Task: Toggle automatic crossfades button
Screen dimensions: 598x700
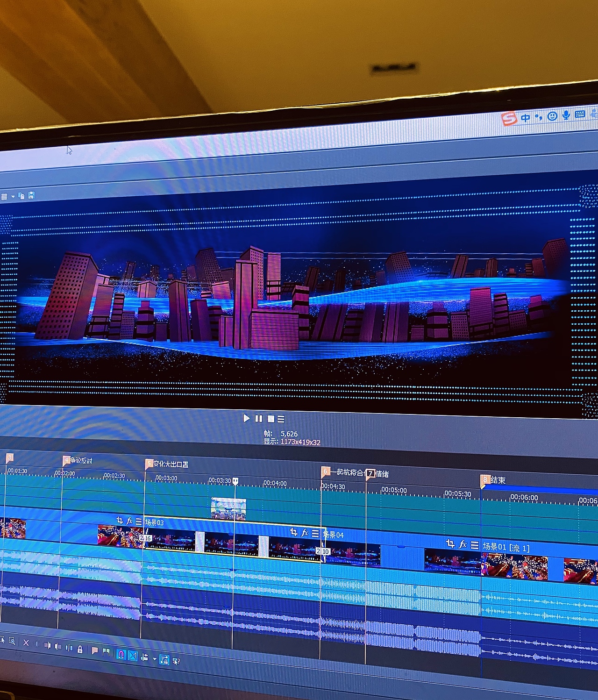Action: (133, 656)
